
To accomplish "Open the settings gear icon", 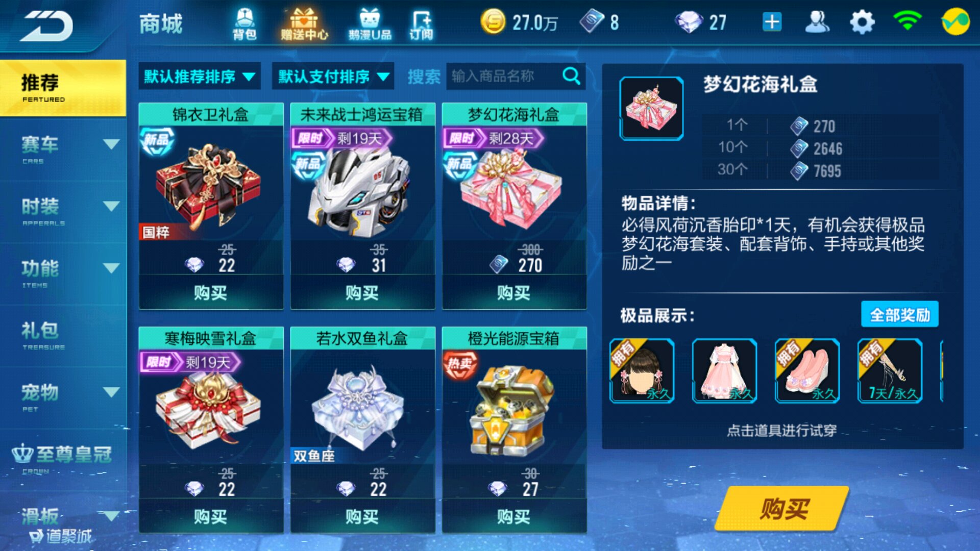I will click(862, 22).
